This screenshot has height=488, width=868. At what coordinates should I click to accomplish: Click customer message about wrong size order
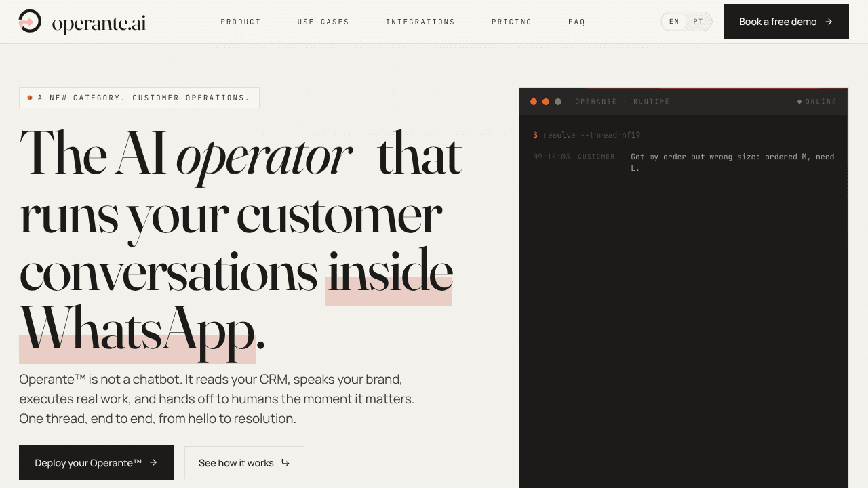point(732,163)
